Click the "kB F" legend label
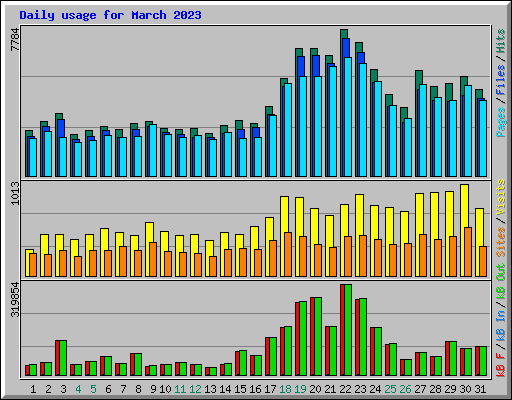Screen dimensions: 512x400 point(501,364)
